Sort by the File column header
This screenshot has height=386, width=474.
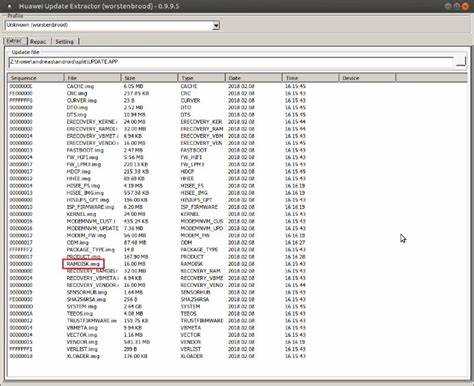point(92,78)
